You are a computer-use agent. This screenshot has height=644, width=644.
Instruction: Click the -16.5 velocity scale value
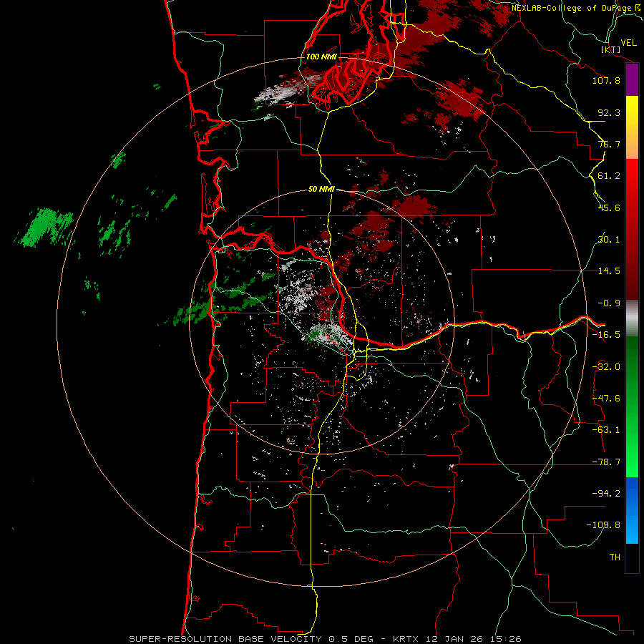click(x=606, y=335)
